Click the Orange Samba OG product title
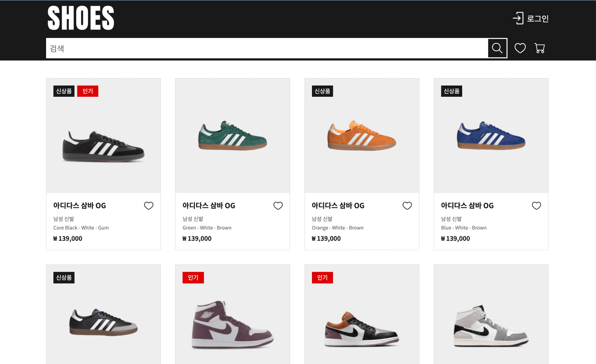The width and height of the screenshot is (596, 364). tap(338, 206)
